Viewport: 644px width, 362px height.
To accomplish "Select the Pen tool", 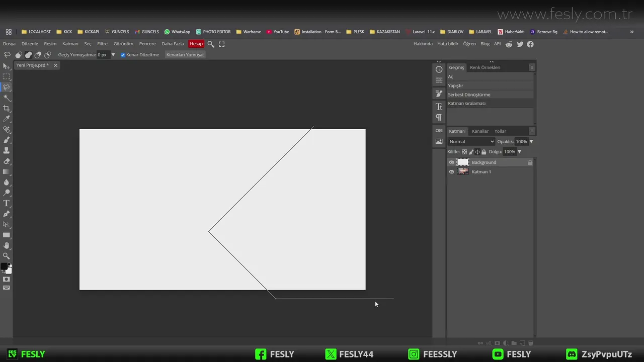I will [7, 214].
